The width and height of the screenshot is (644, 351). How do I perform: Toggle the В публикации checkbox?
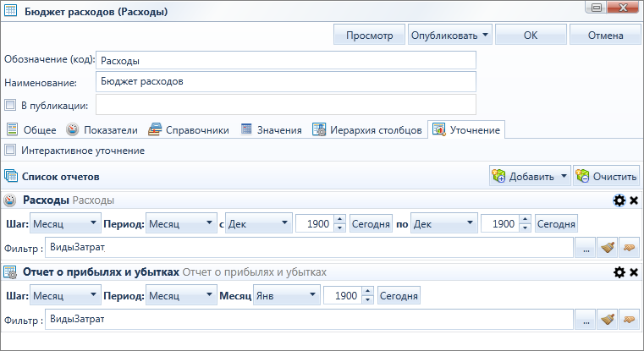(10, 105)
